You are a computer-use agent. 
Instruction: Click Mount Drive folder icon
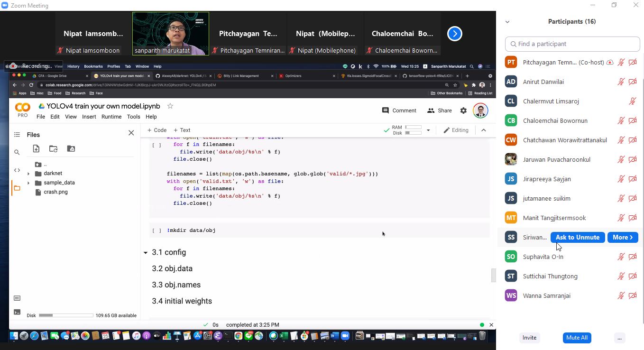coord(71,148)
